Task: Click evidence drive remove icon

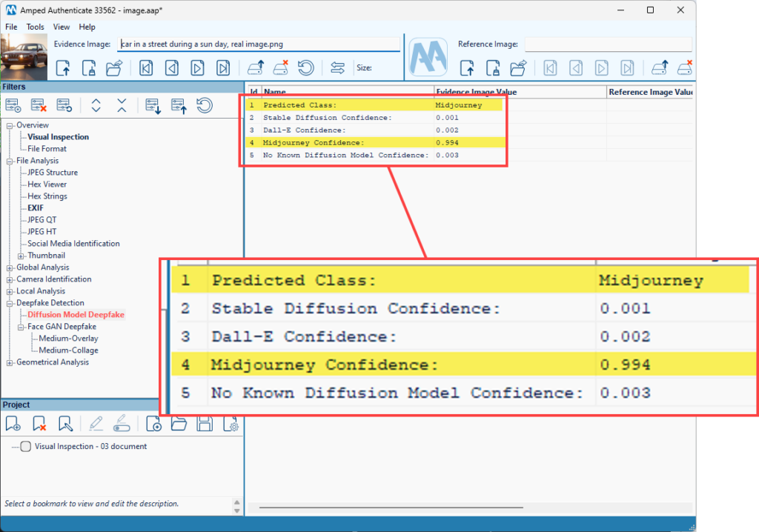Action: tap(281, 67)
